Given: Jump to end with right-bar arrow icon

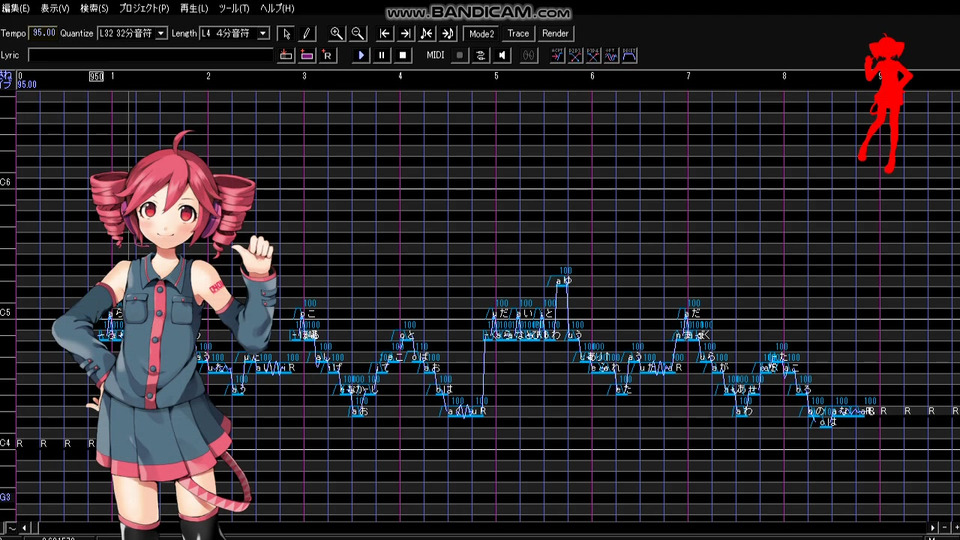Looking at the screenshot, I should (x=405, y=34).
